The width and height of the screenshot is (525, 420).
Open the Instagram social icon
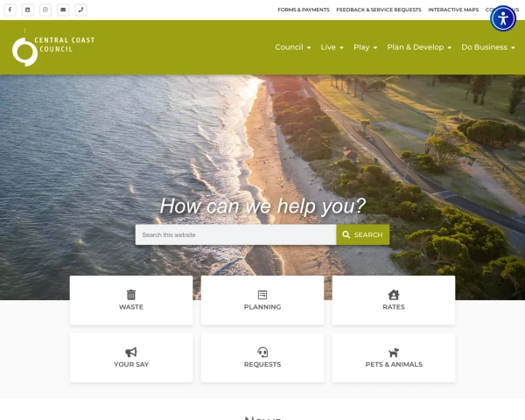45,10
